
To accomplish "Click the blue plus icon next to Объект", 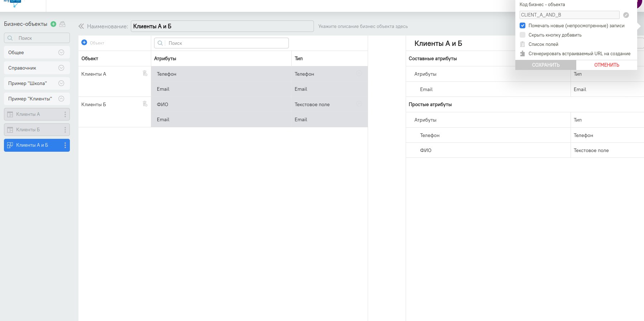I will 84,42.
